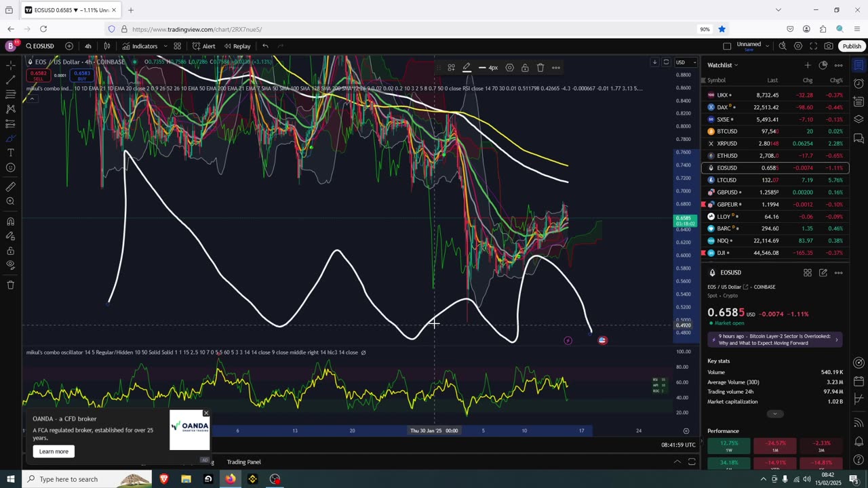This screenshot has width=868, height=488.
Task: Lock the selected drawing via floating toolbar
Action: pos(525,68)
